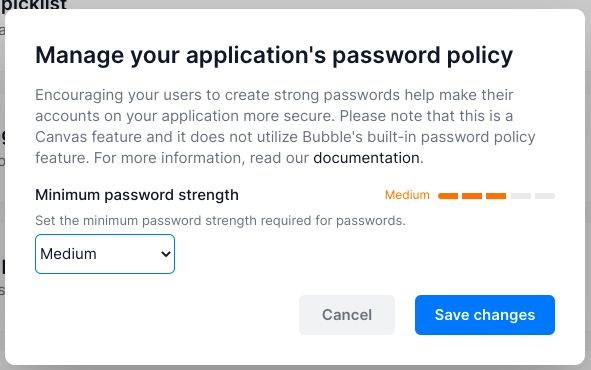Cancel the password policy changes
This screenshot has width=591, height=370.
(x=347, y=315)
